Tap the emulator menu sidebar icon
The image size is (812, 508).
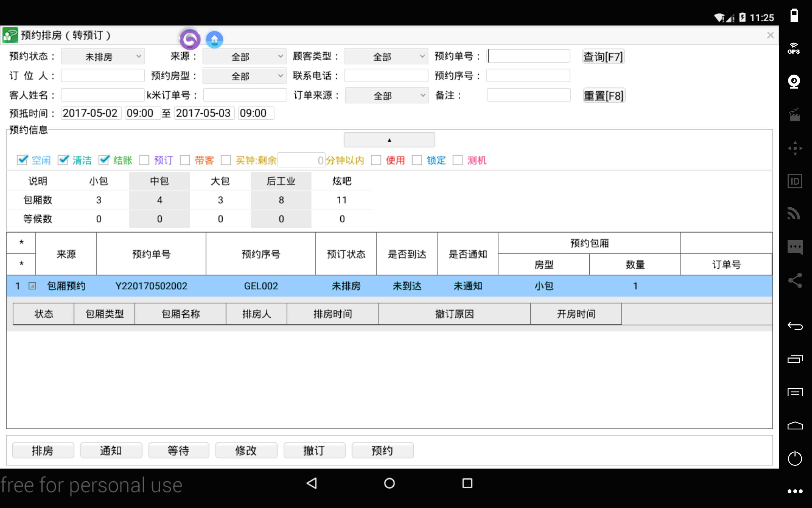coord(795,392)
